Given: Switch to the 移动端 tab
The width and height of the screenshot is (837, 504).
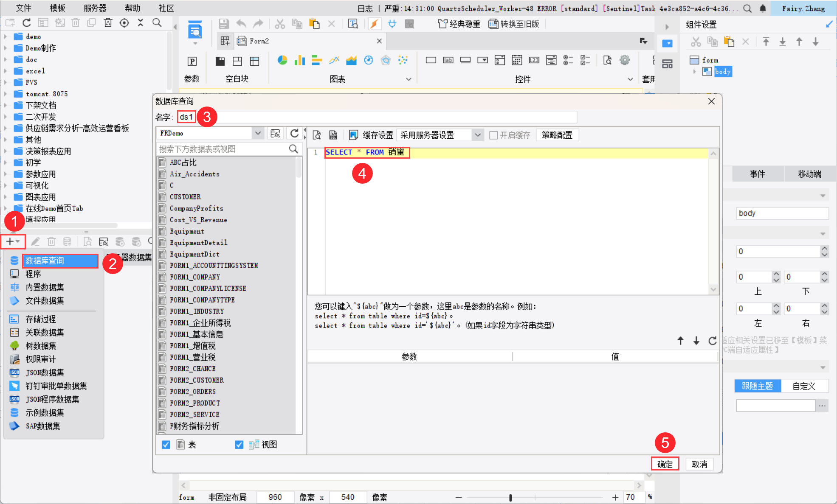Looking at the screenshot, I should point(809,174).
